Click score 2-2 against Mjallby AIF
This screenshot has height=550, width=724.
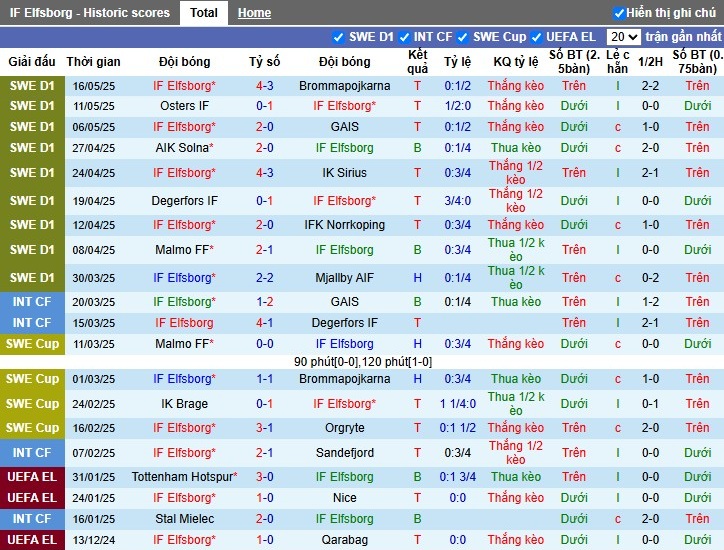coord(265,278)
